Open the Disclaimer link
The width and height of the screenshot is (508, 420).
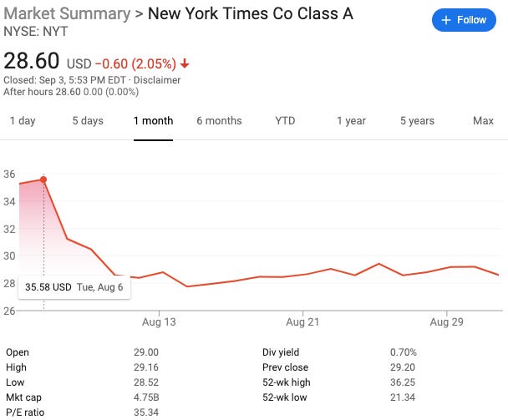[x=157, y=80]
